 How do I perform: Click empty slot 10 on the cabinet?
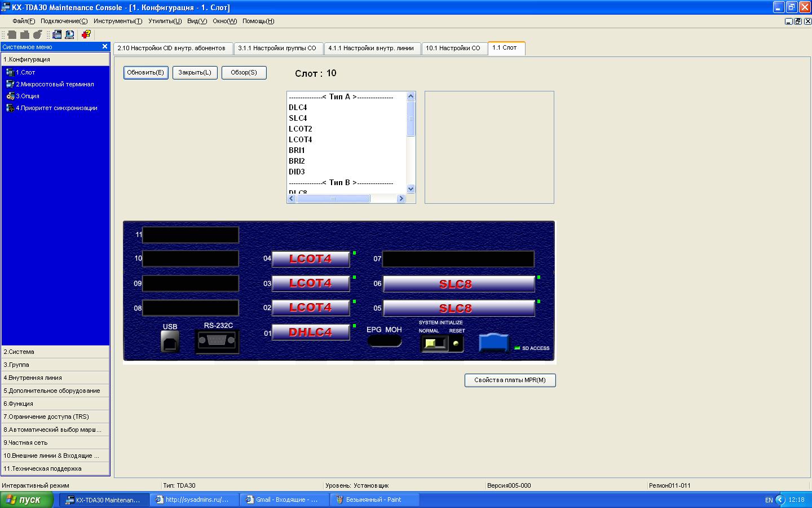(191, 259)
